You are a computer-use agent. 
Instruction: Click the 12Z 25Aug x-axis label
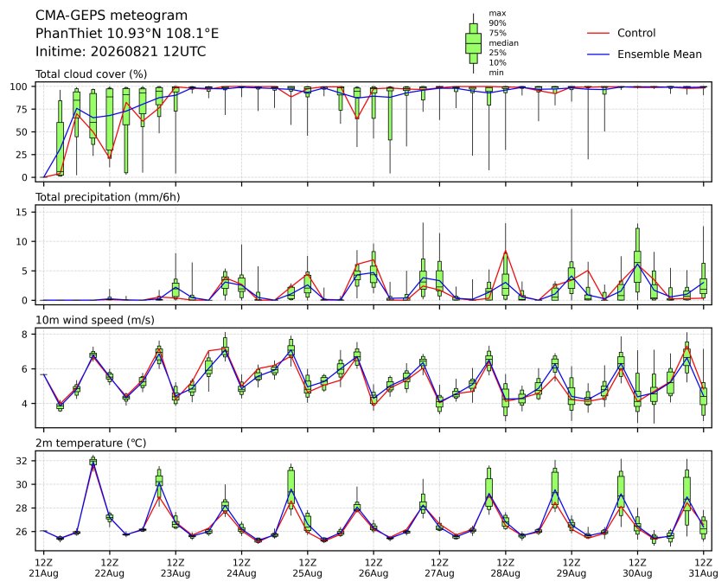(x=307, y=568)
